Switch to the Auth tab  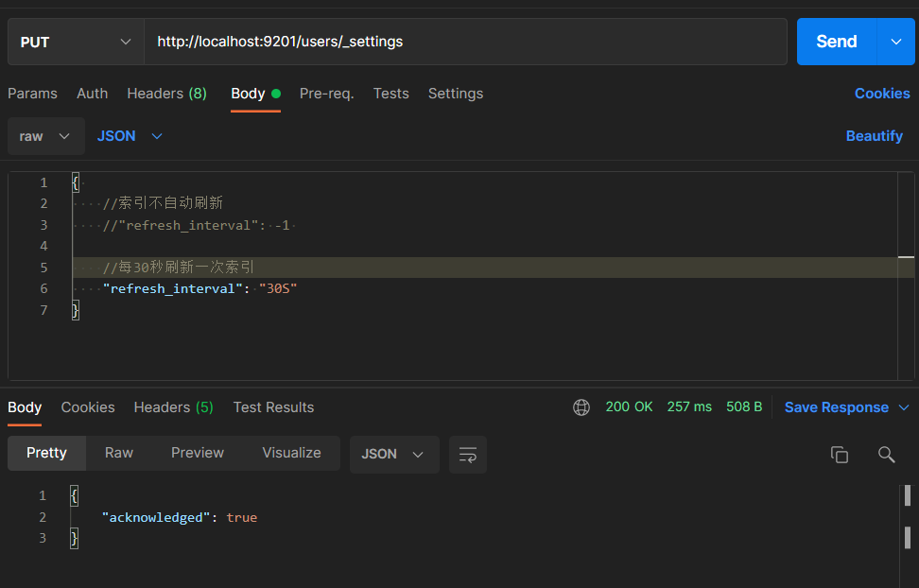pos(92,94)
